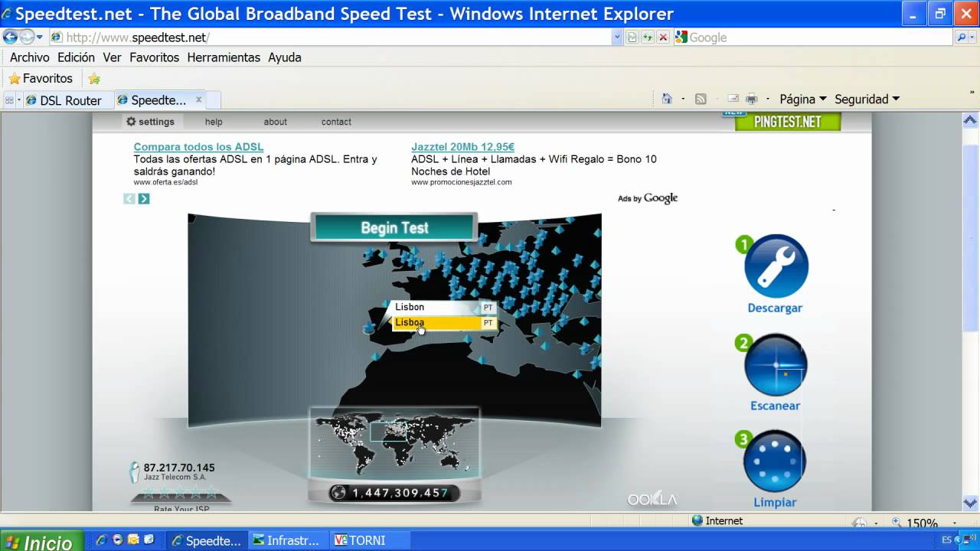Open the Speedte... taskbar button
The width and height of the screenshot is (980, 551).
click(206, 540)
